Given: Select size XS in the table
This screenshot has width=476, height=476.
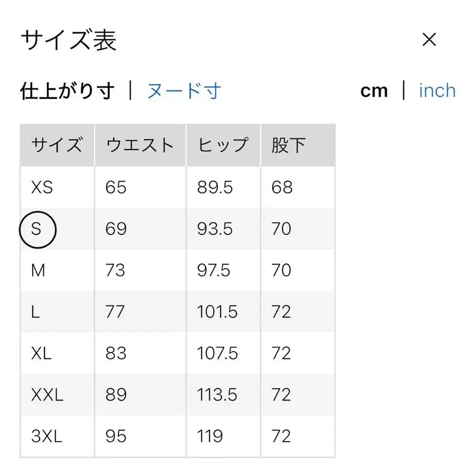Looking at the screenshot, I should [41, 187].
